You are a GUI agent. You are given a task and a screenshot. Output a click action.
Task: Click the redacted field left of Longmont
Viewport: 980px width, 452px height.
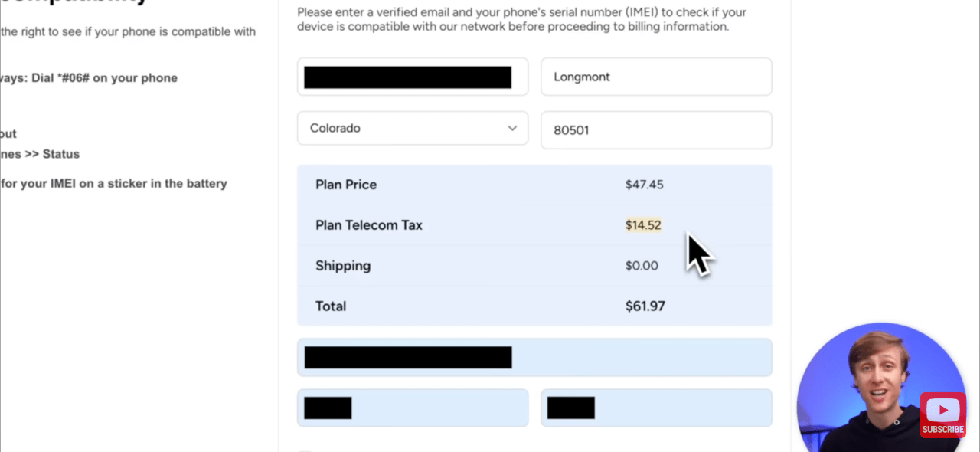click(413, 77)
